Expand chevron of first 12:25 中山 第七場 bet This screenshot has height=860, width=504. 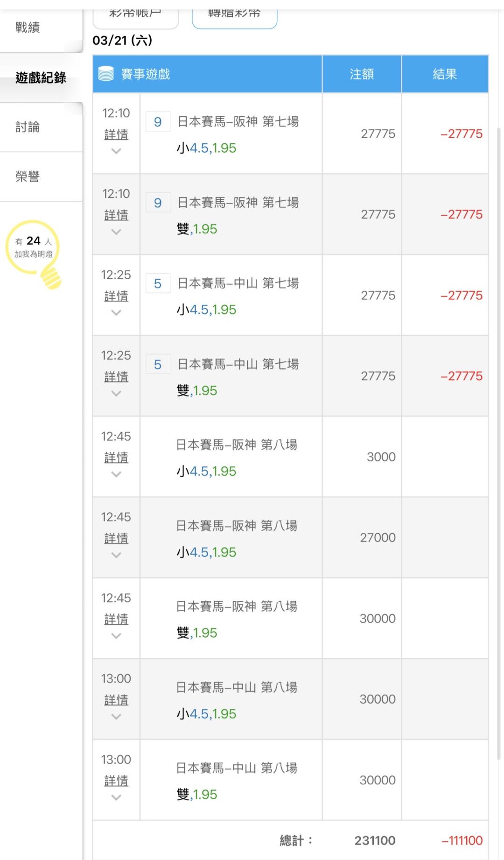click(116, 312)
